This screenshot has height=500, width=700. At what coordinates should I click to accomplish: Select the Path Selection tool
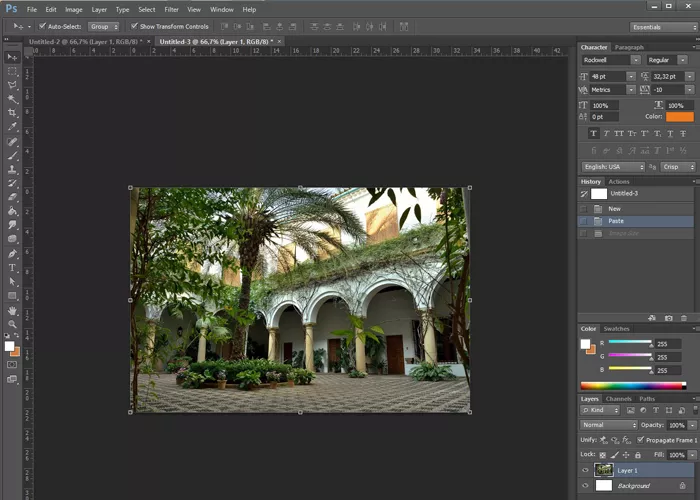pyautogui.click(x=12, y=282)
